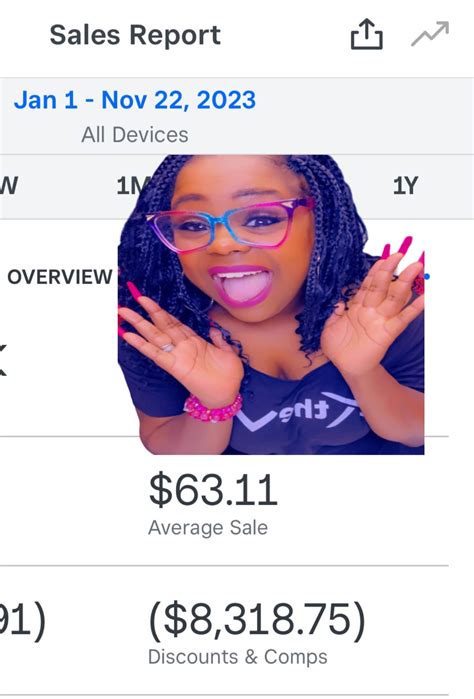
Task: Open the OVERVIEW section
Action: 60,277
